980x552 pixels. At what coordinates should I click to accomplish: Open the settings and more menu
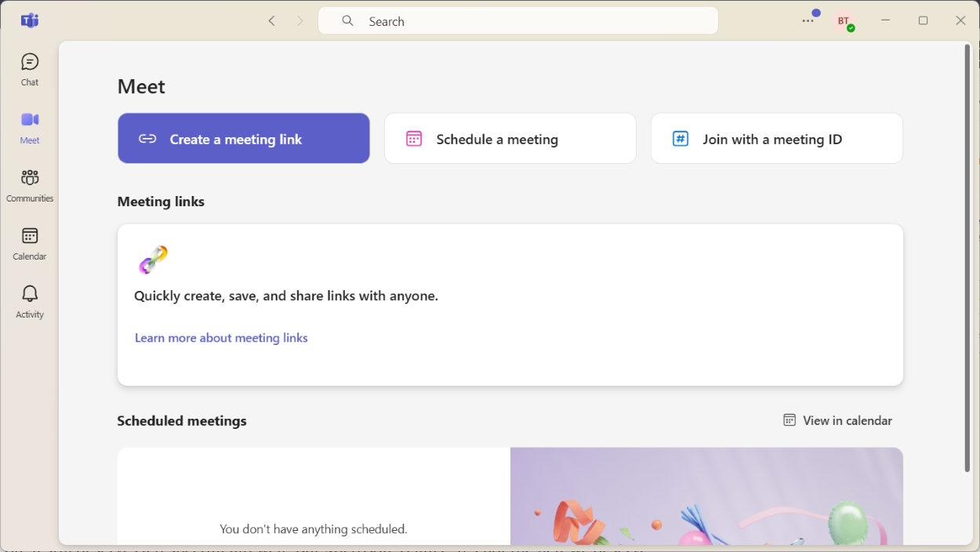[808, 20]
